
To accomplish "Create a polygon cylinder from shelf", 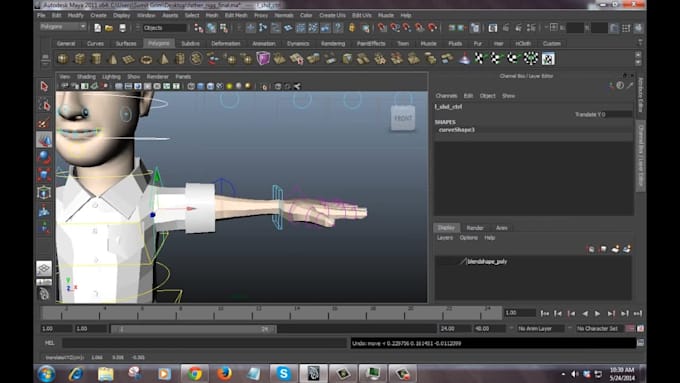I will click(96, 59).
